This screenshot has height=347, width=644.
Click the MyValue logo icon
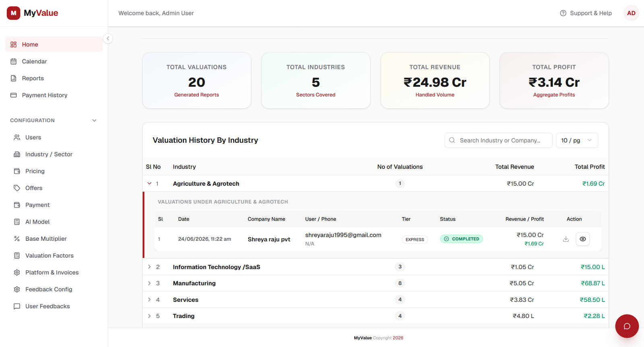tap(13, 13)
